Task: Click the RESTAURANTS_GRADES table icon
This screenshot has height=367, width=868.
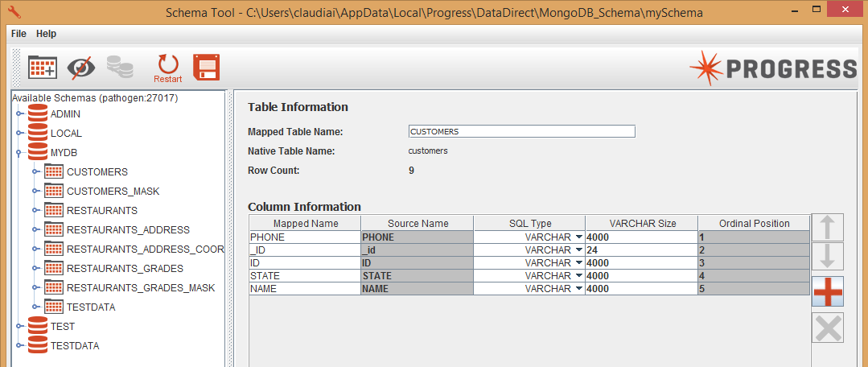Action: (54, 269)
